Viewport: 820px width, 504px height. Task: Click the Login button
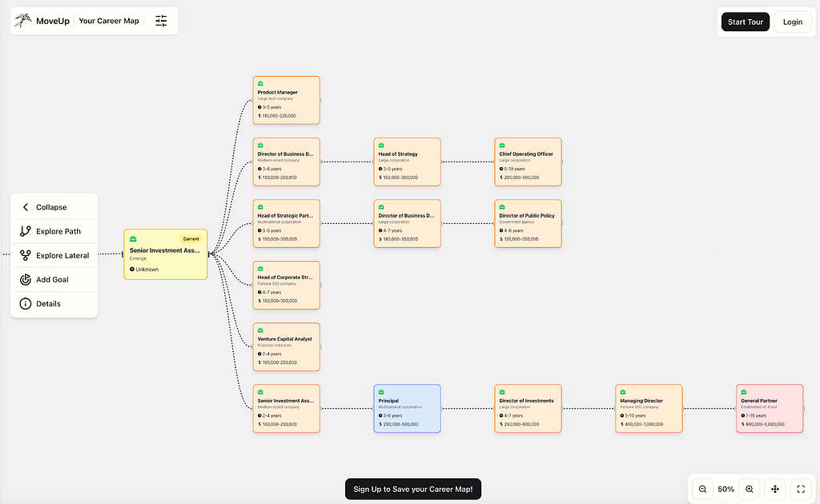click(792, 22)
